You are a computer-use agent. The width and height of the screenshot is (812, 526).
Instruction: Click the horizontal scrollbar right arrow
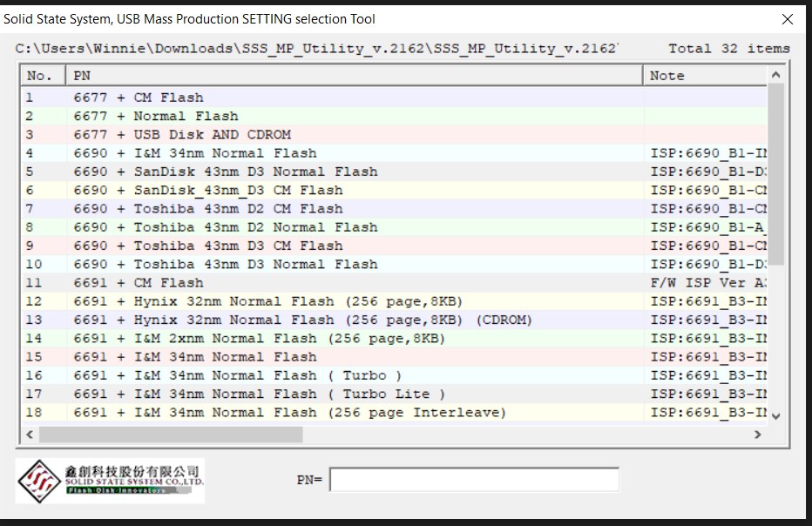pos(758,435)
